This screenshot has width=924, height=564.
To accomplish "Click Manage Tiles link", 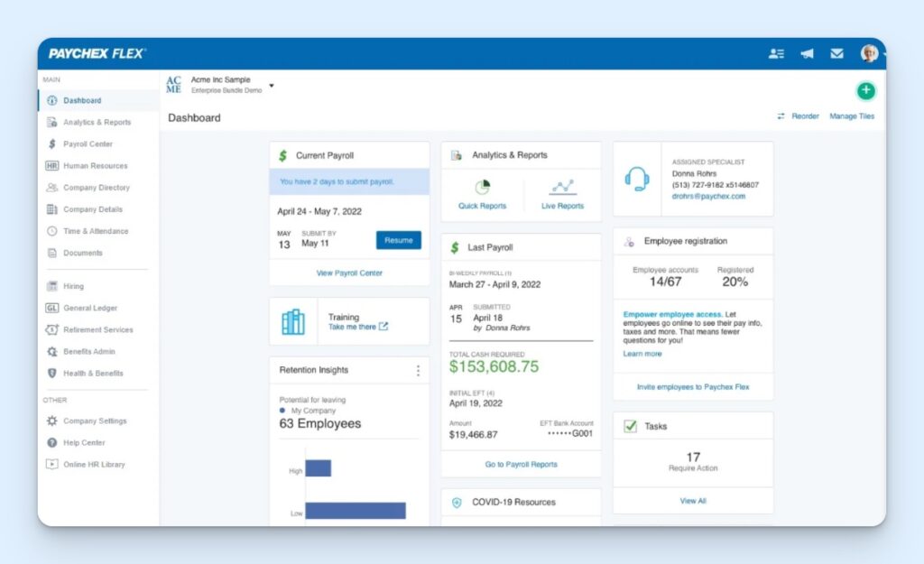I will point(852,116).
